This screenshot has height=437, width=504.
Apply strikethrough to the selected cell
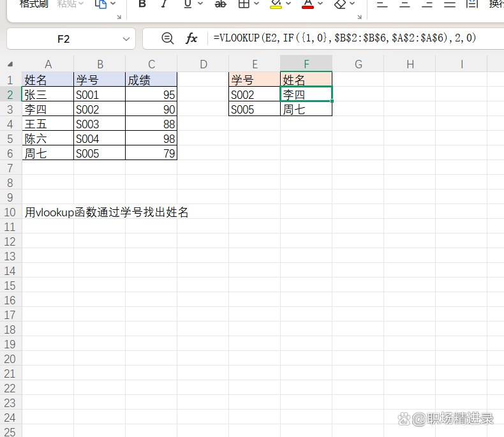pos(221,4)
